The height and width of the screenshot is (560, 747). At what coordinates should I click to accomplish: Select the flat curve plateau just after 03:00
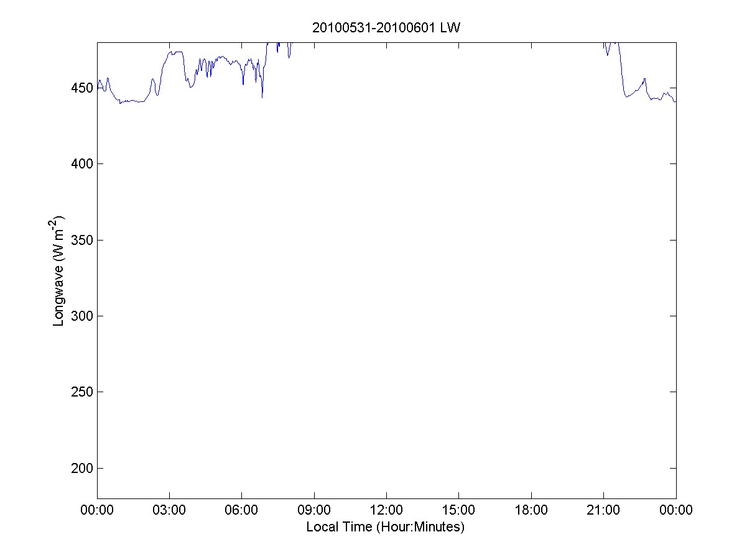click(175, 52)
